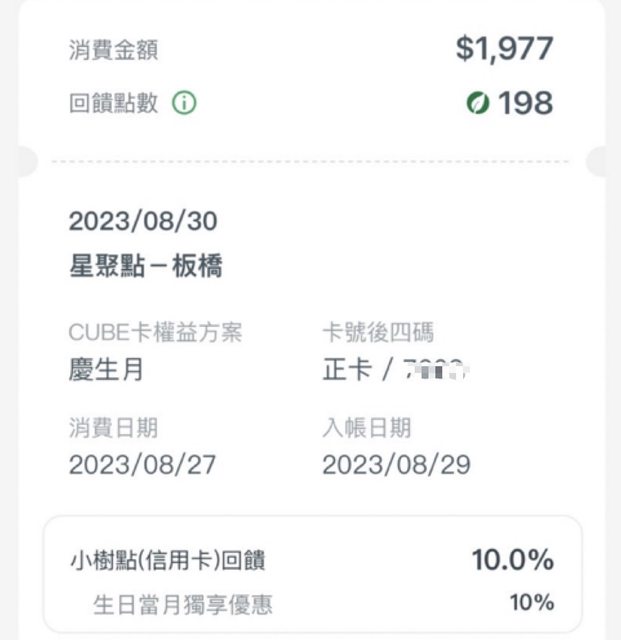Click the $1,977 amount
The image size is (621, 640).
point(504,48)
